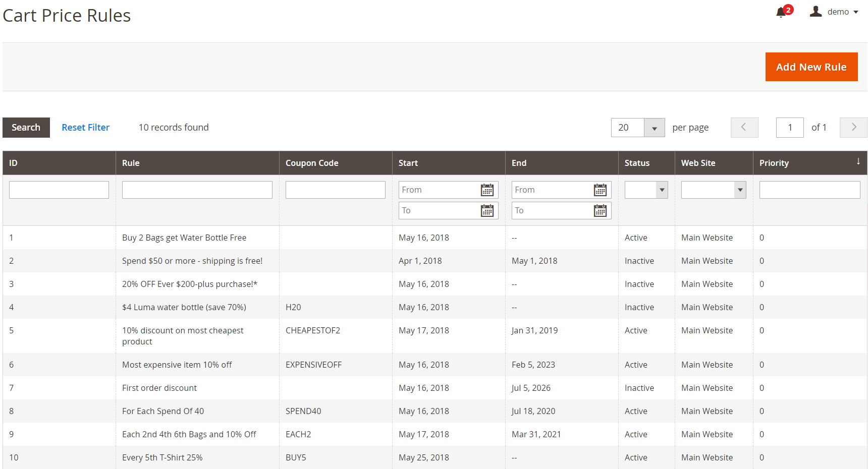Image resolution: width=868 pixels, height=469 pixels.
Task: Open rule For Each Spend Of 40
Action: [163, 411]
